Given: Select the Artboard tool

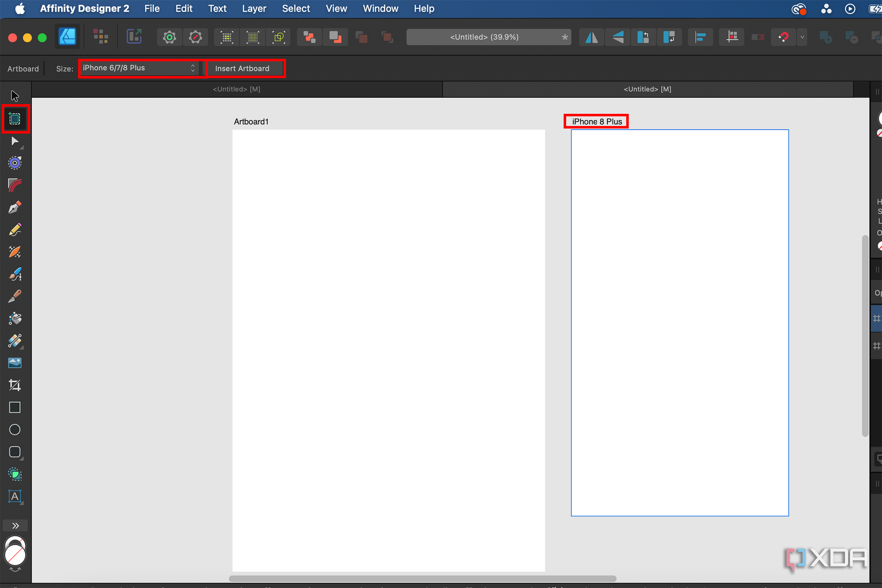Looking at the screenshot, I should 15,119.
